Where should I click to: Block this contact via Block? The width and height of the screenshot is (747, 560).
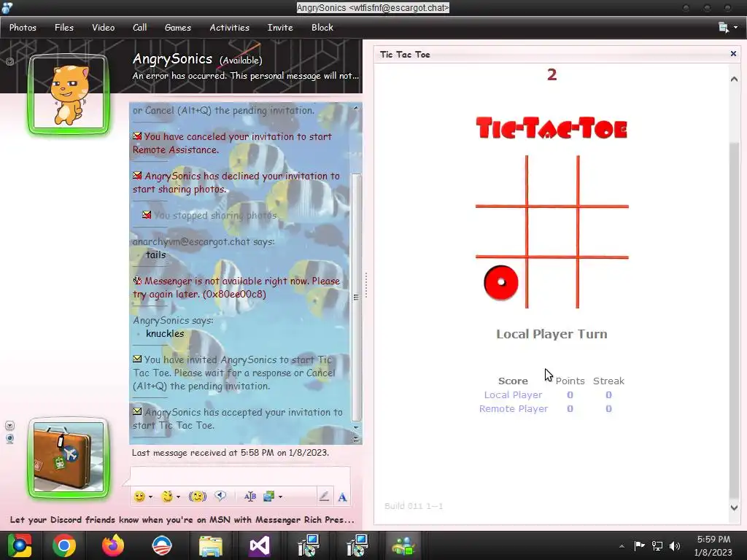322,28
